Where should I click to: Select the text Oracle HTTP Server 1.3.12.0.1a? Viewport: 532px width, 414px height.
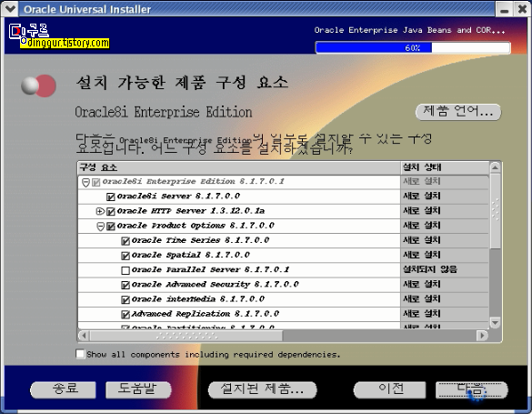click(x=191, y=211)
